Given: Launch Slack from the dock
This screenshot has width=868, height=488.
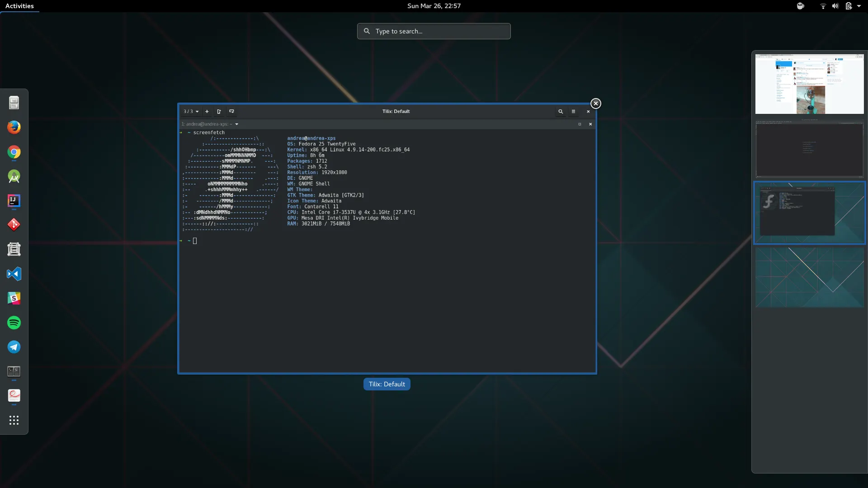Looking at the screenshot, I should (14, 298).
